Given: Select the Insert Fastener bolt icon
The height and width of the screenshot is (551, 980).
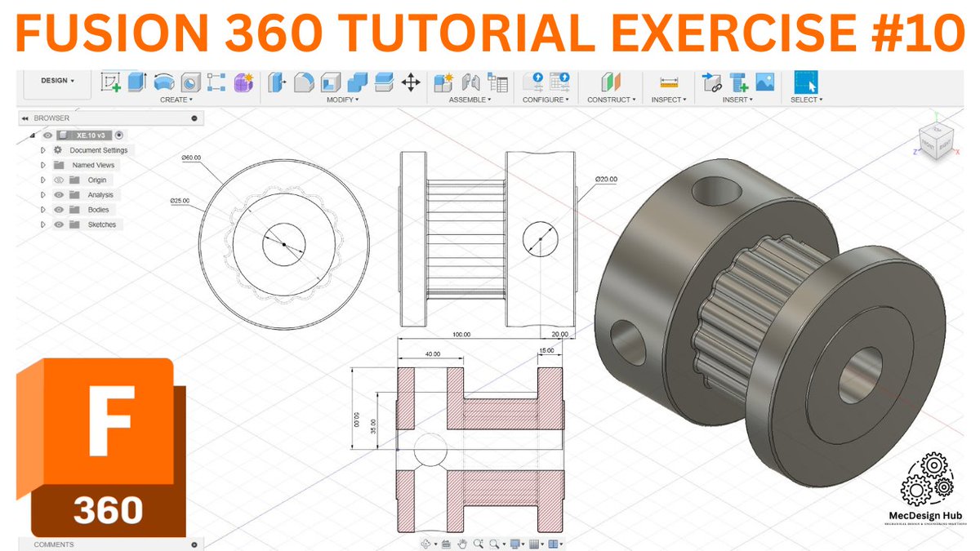Looking at the screenshot, I should tap(738, 82).
